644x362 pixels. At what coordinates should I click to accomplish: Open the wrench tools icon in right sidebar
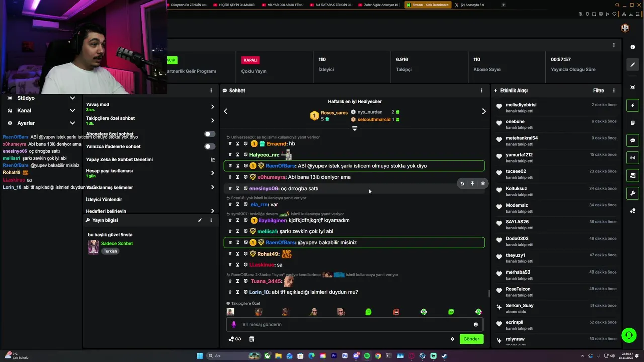point(633,193)
